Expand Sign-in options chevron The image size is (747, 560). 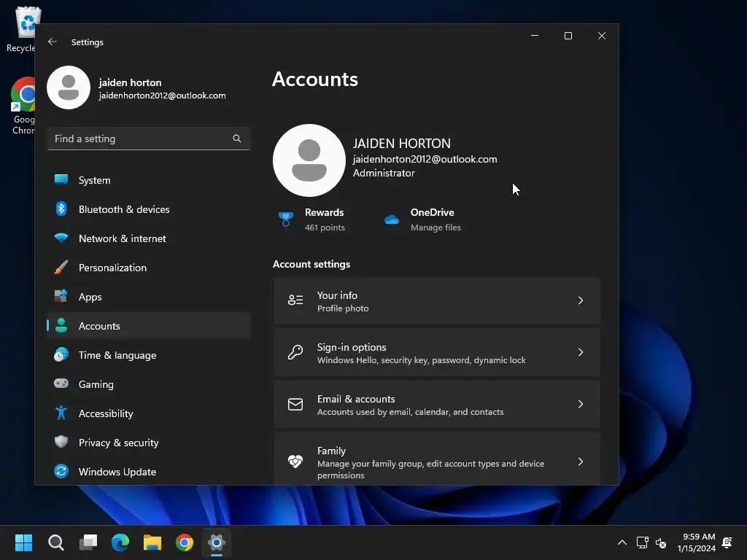580,352
